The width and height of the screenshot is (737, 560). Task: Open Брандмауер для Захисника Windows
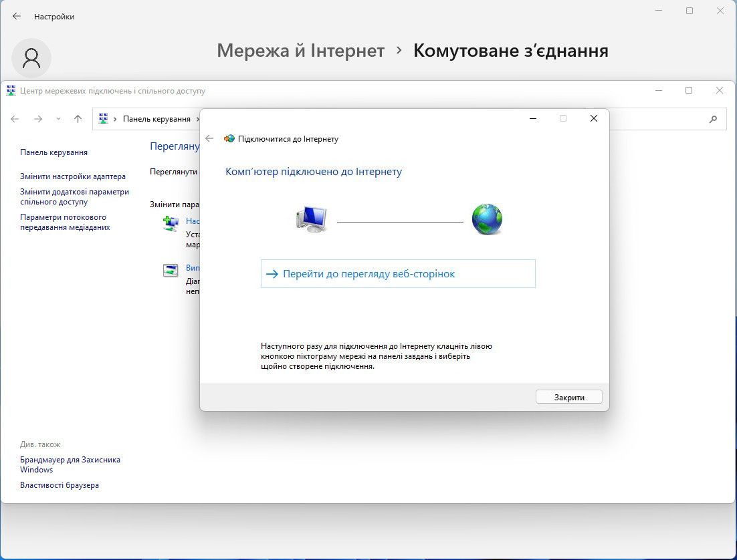click(x=70, y=464)
